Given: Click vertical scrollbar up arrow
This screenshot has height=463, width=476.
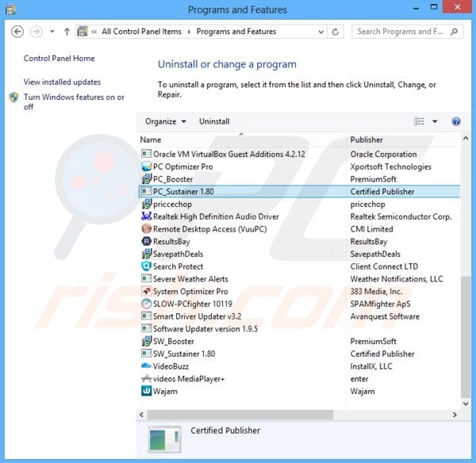Looking at the screenshot, I should pyautogui.click(x=466, y=139).
